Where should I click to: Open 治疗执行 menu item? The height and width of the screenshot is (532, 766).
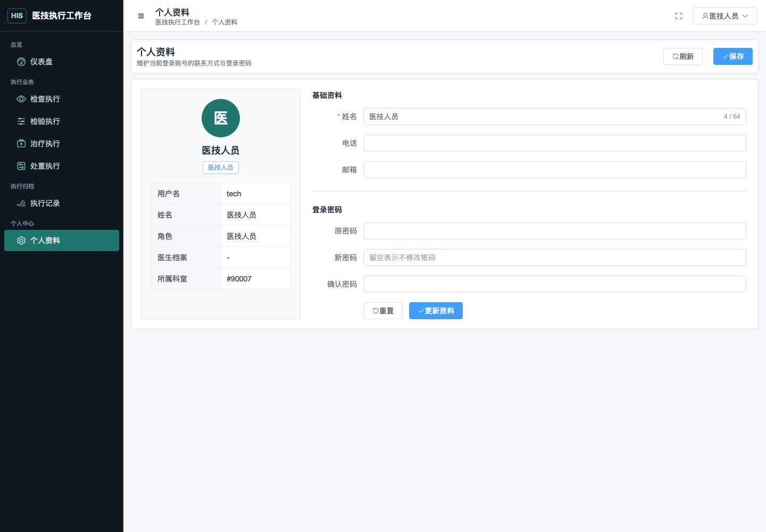pos(62,144)
